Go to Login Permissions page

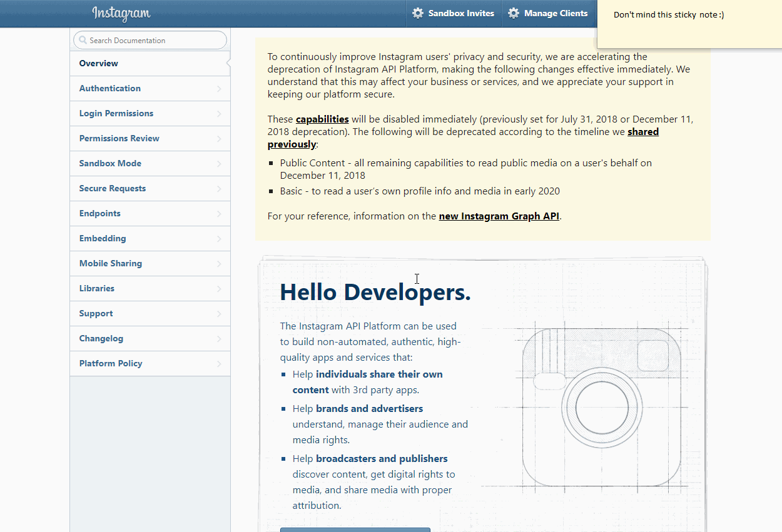116,113
